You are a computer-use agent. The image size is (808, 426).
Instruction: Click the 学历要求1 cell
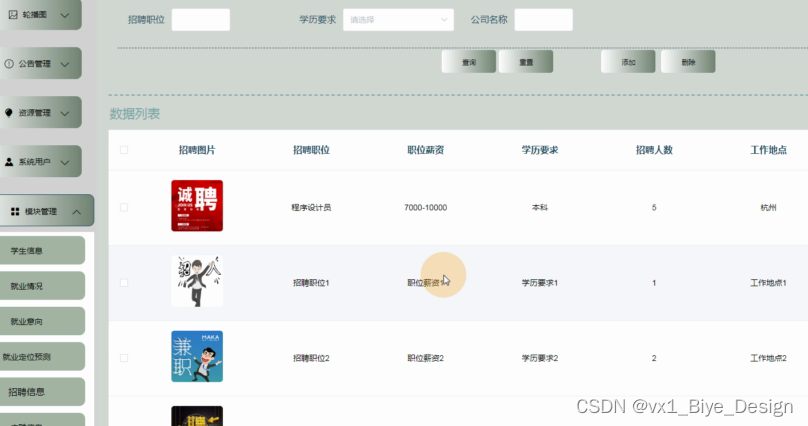[540, 283]
